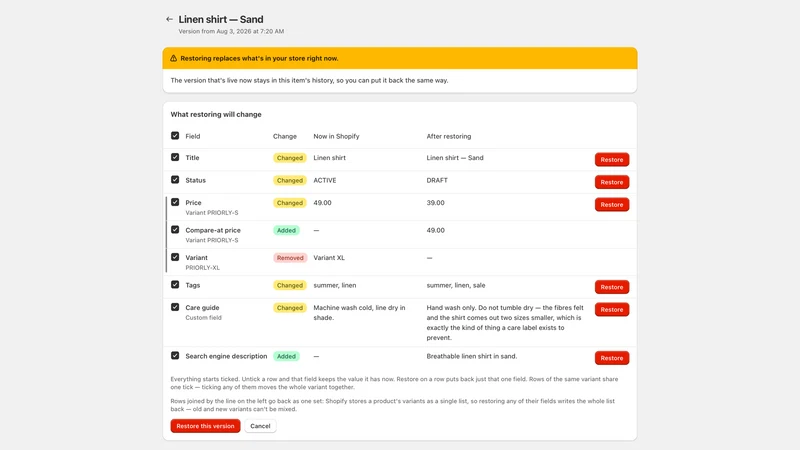The image size is (800, 450).
Task: Click the 'DRAFT' status value
Action: tap(437, 180)
